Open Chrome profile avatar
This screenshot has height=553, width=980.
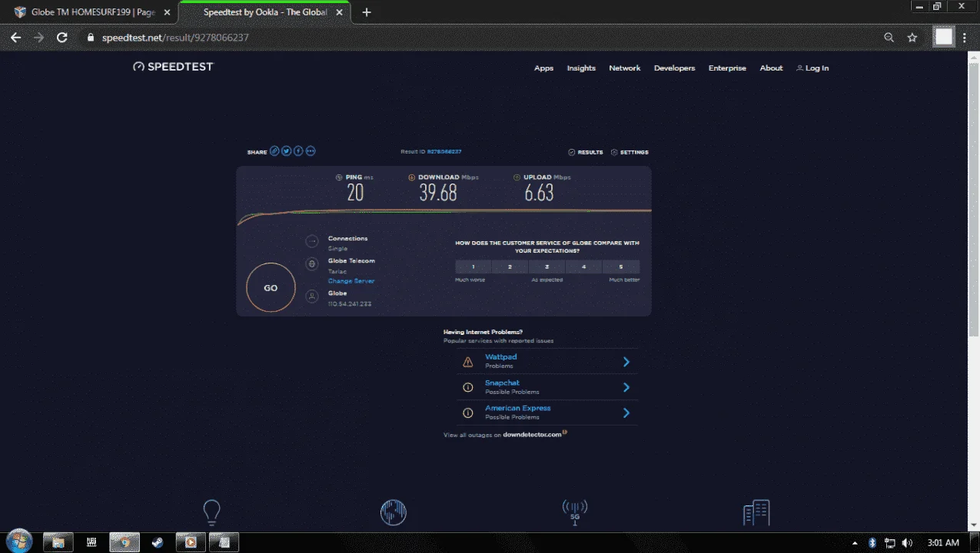click(944, 37)
